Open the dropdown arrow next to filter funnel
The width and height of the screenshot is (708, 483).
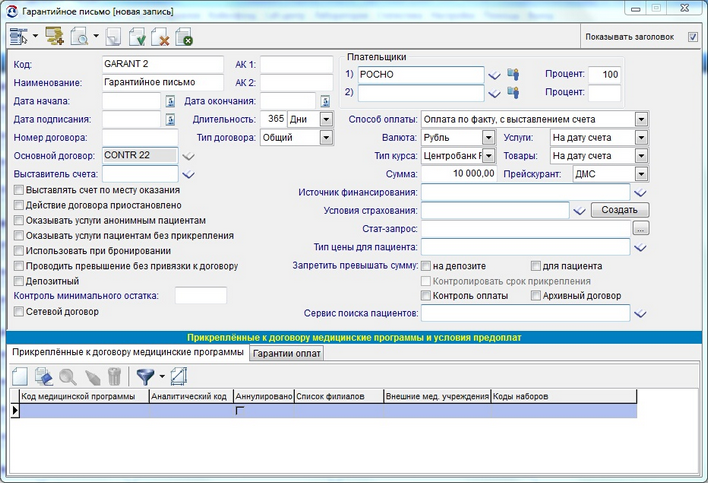point(162,376)
